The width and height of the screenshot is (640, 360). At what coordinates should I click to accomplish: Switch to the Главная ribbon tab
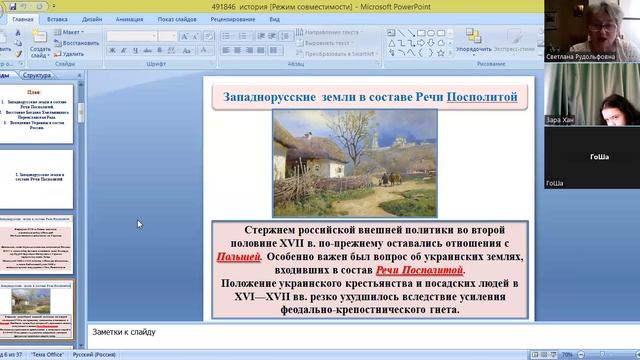coord(23,19)
